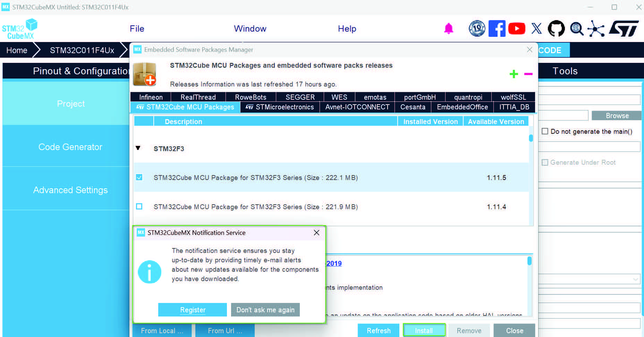Click the STM32CubeMX logo

[x=20, y=29]
